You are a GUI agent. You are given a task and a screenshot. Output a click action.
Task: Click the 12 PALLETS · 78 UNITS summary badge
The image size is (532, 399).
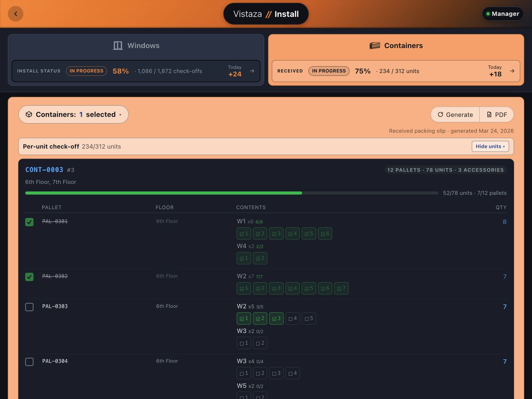point(446,170)
